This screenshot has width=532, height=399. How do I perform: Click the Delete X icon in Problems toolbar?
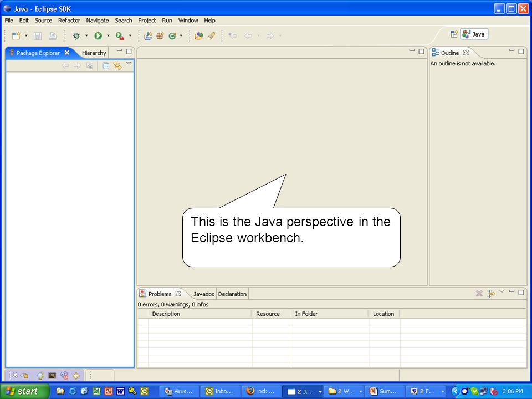pos(479,294)
